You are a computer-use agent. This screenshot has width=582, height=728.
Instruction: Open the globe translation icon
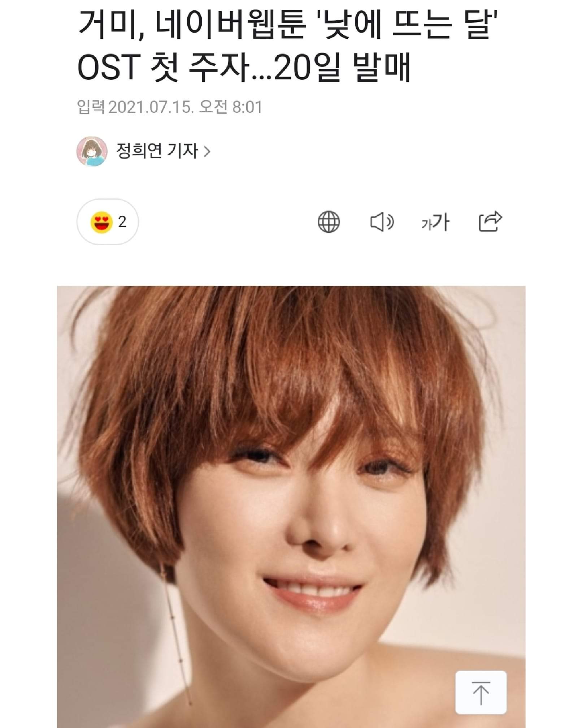329,222
